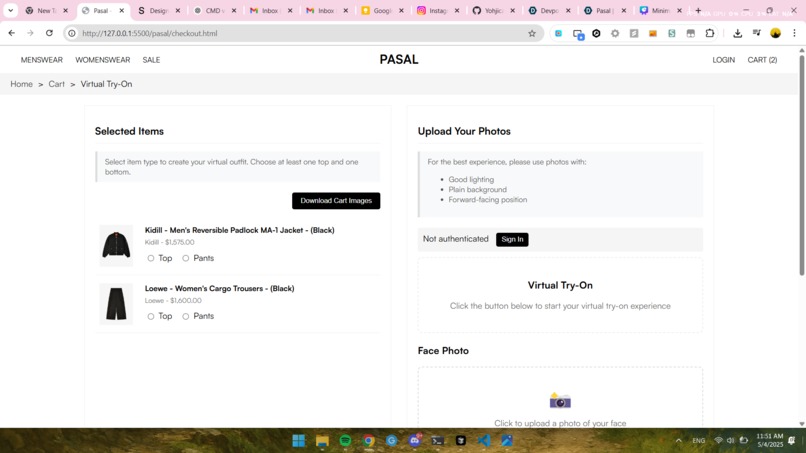The image size is (806, 453).
Task: Select Pants for Loewe Cargo Trousers
Action: click(186, 316)
